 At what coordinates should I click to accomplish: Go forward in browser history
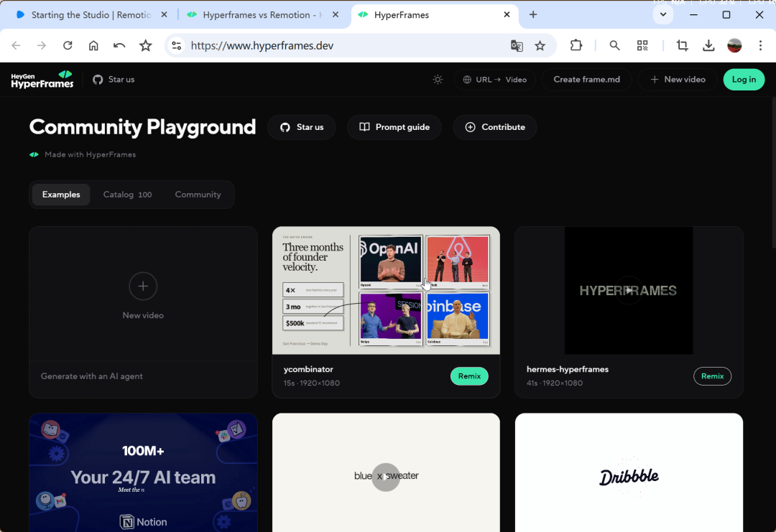42,45
